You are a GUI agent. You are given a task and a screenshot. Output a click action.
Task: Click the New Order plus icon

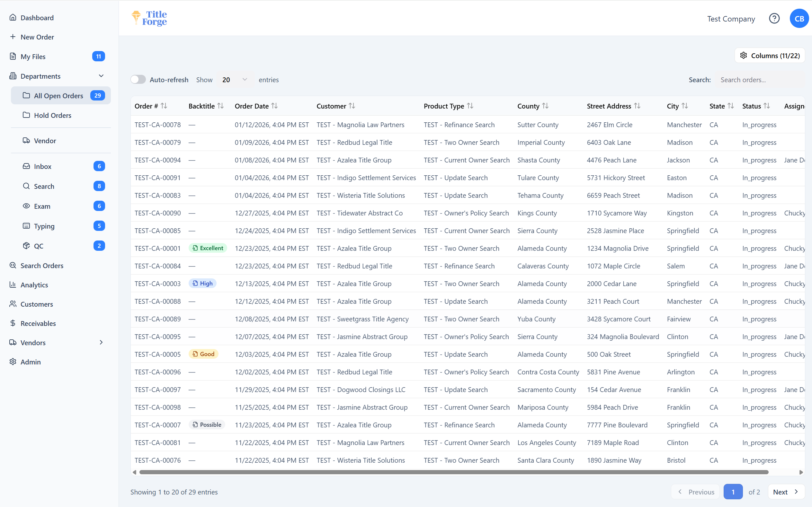click(x=13, y=37)
